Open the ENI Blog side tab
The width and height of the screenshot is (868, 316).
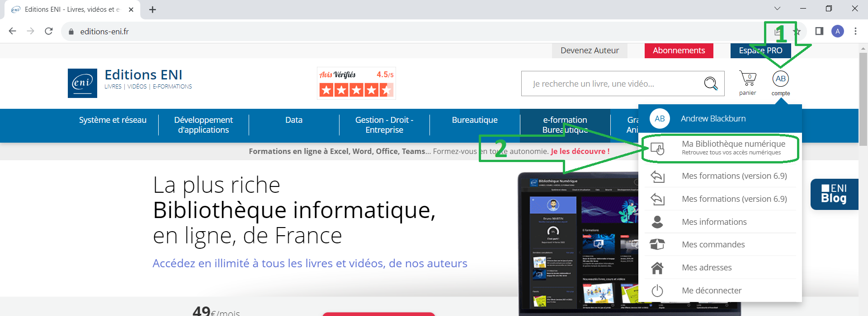pos(835,194)
